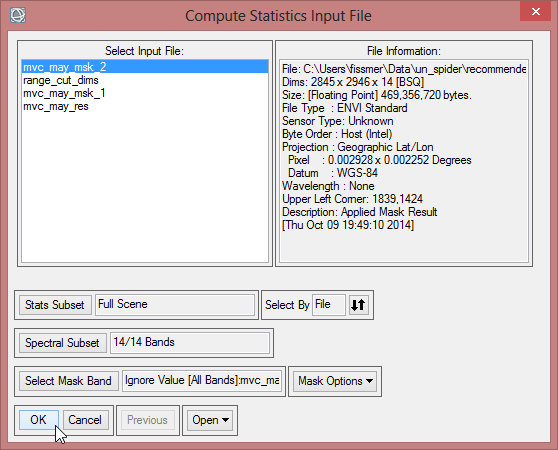Toggle the Select By File/Band swap arrows
The width and height of the screenshot is (558, 450).
click(x=358, y=305)
